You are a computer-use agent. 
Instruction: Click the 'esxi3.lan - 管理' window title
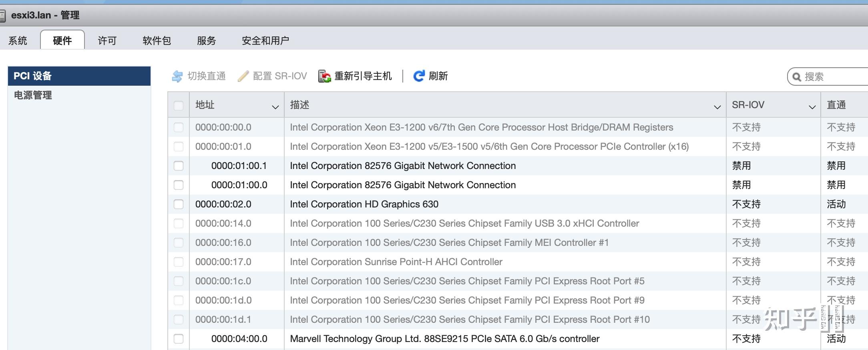click(x=45, y=15)
